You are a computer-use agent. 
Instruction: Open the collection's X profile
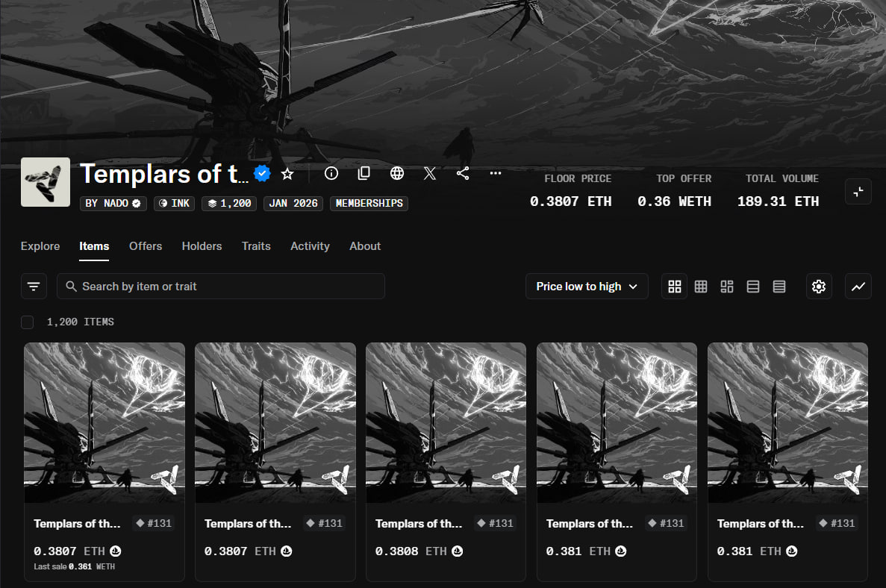pos(430,174)
